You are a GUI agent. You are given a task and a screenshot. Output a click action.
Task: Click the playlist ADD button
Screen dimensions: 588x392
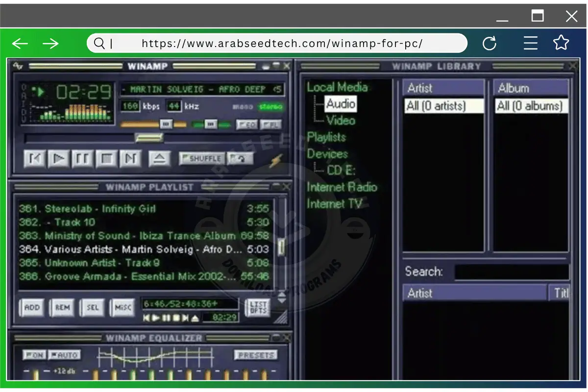32,308
